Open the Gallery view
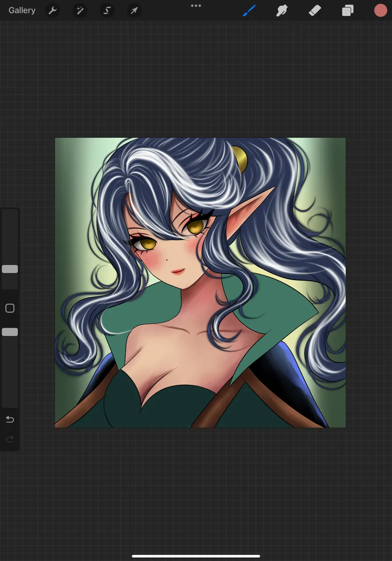This screenshot has width=392, height=561. [22, 11]
